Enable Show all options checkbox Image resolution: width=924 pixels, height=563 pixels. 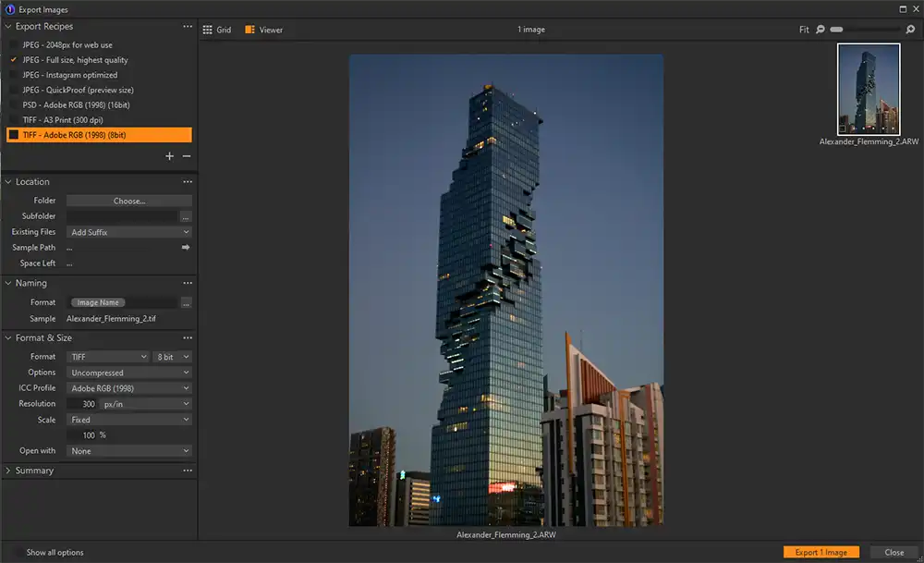[x=18, y=552]
